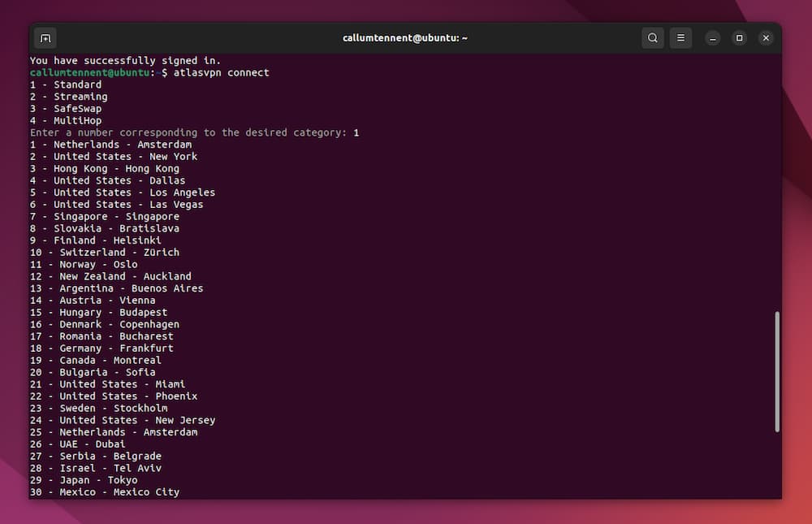Click 'Argentina - Buenos Aires' line
The height and width of the screenshot is (524, 812).
coord(116,288)
